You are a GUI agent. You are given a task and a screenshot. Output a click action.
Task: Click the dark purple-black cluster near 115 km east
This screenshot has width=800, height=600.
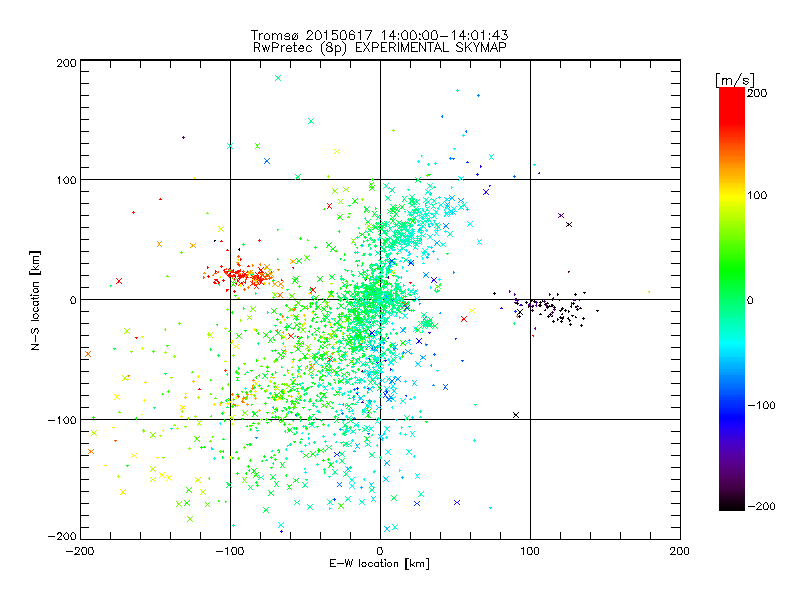pos(551,308)
